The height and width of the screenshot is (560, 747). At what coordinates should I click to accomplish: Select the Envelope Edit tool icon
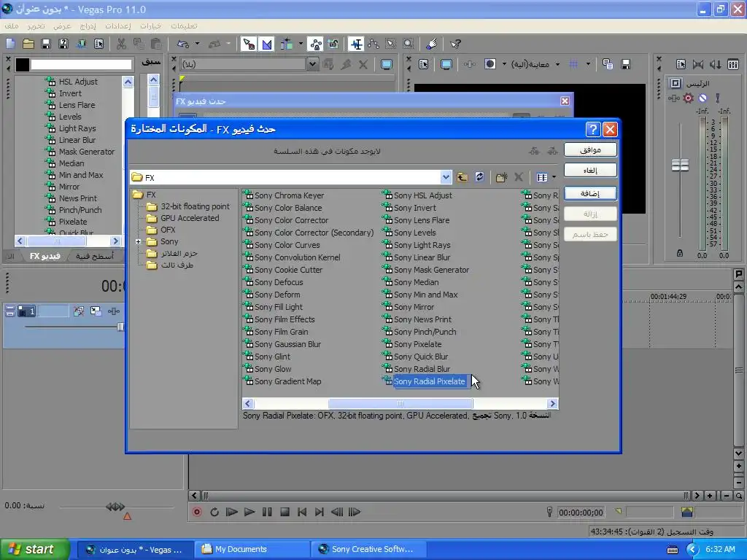(x=373, y=44)
